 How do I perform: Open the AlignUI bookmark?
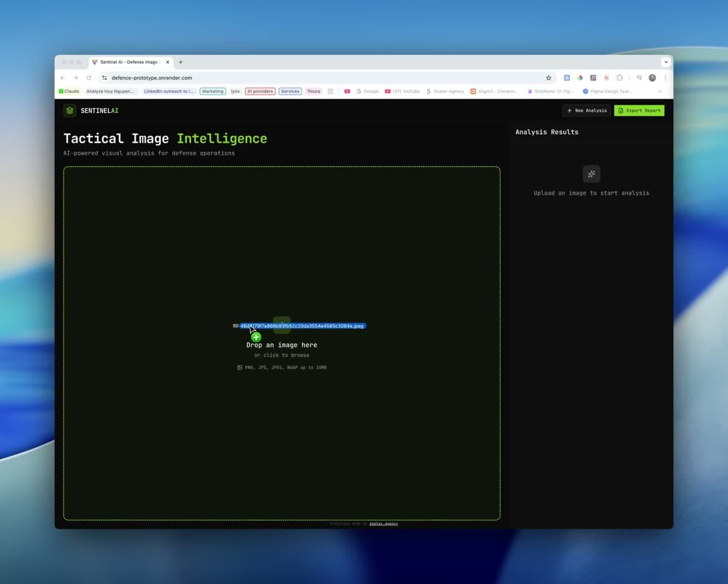tap(494, 91)
